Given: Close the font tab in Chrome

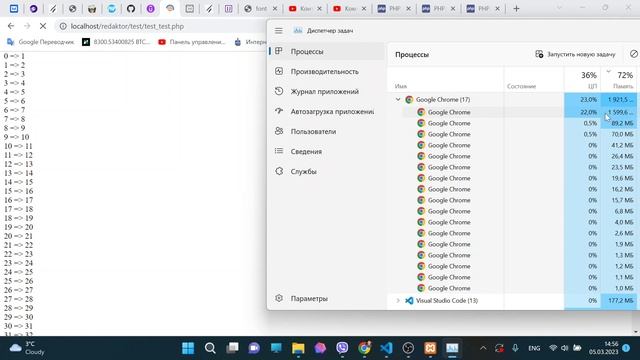Looking at the screenshot, I should (275, 9).
